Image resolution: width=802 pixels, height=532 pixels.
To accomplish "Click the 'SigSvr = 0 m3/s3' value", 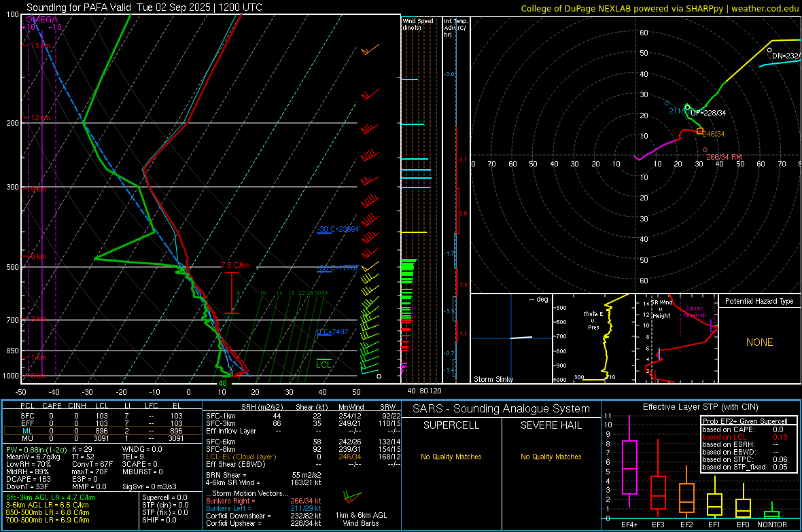I will [x=150, y=486].
